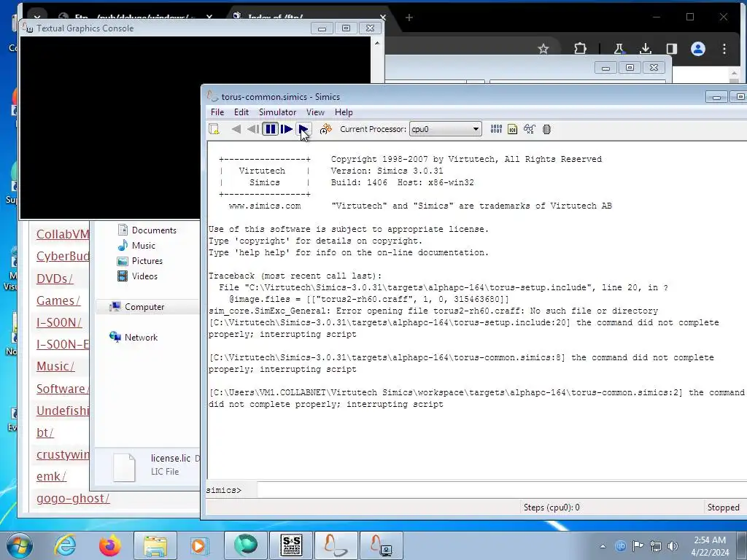Image resolution: width=747 pixels, height=560 pixels.
Task: Open Chrome extensions puzzle icon
Action: click(x=580, y=49)
